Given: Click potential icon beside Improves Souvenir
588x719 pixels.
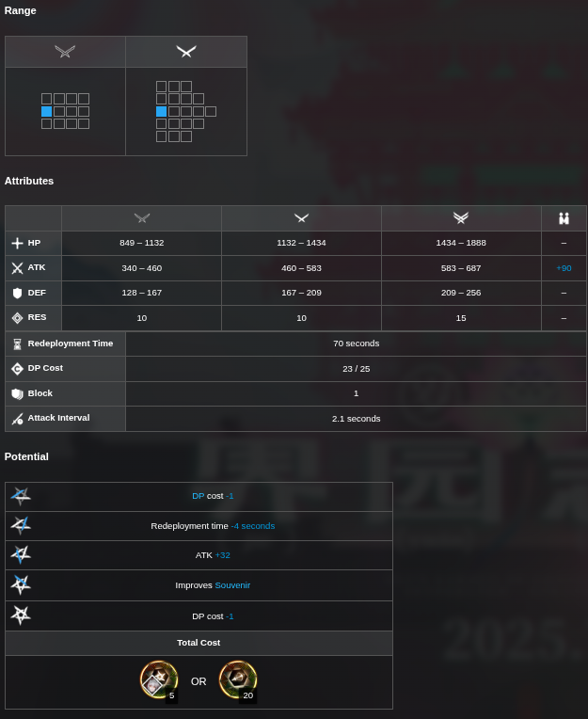Looking at the screenshot, I should tap(21, 585).
